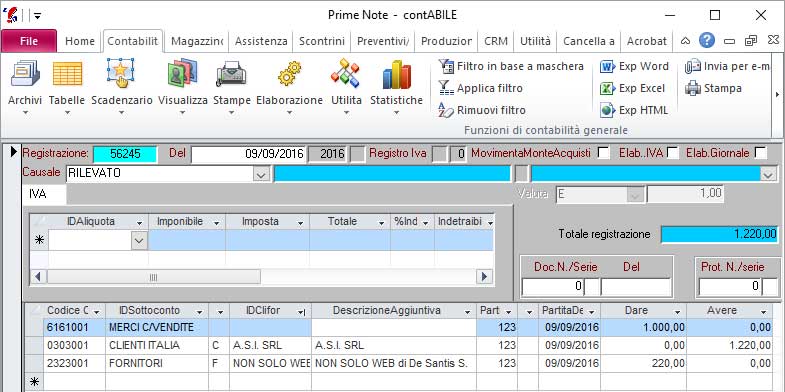Select the IVA subform tab
785x392 pixels.
pos(44,194)
